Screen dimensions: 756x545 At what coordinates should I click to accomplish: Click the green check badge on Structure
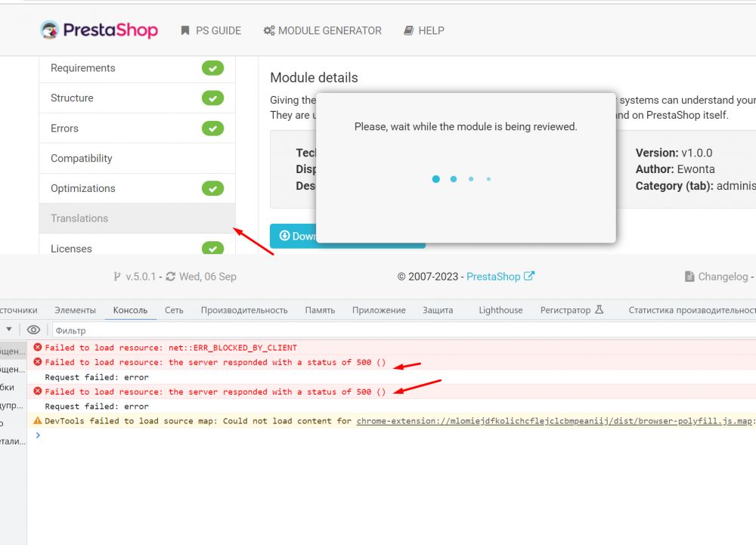point(212,98)
